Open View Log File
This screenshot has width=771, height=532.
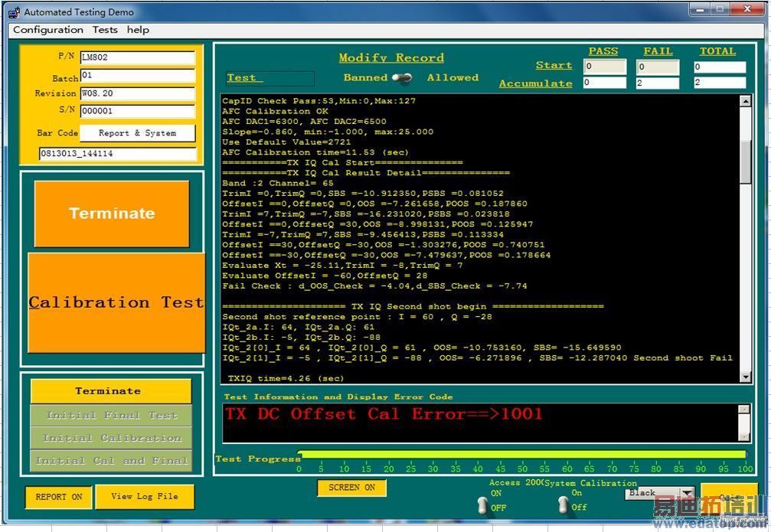click(144, 497)
